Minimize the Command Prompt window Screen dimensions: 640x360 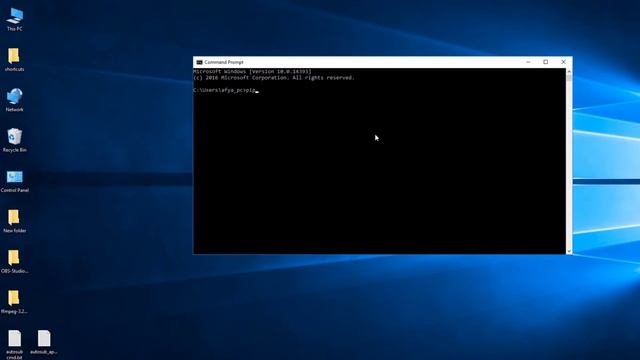(x=528, y=62)
